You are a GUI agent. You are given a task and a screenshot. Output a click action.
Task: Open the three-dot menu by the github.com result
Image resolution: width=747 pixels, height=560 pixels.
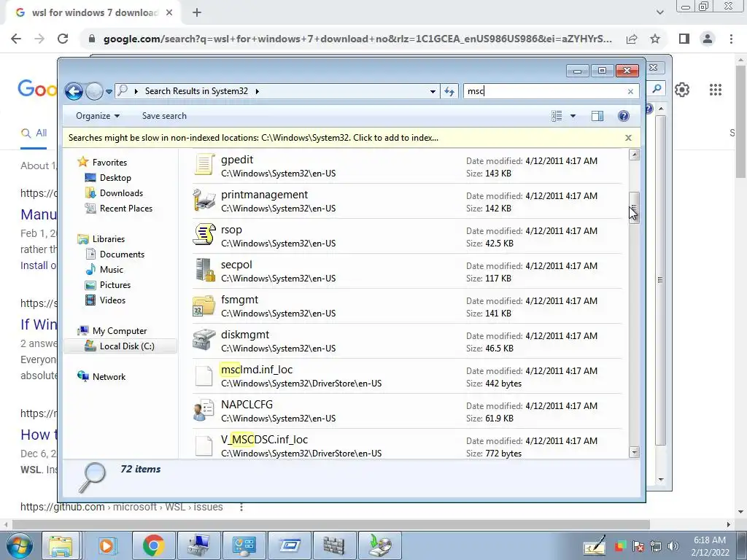(x=241, y=507)
